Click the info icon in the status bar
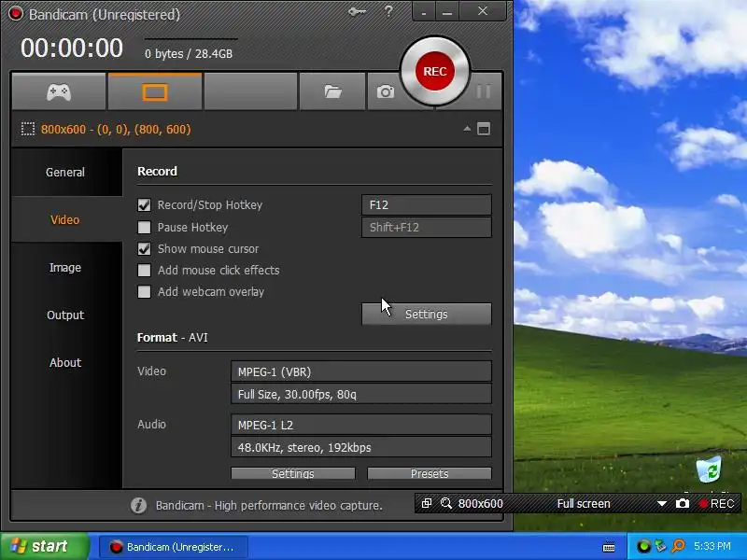Screen dimensions: 747x560 pyautogui.click(x=138, y=505)
